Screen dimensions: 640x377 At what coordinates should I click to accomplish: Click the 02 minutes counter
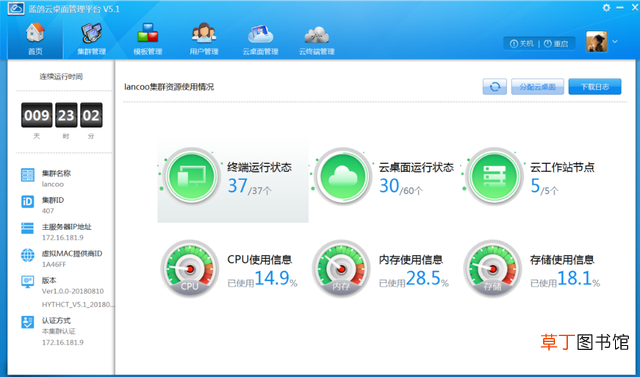click(91, 115)
